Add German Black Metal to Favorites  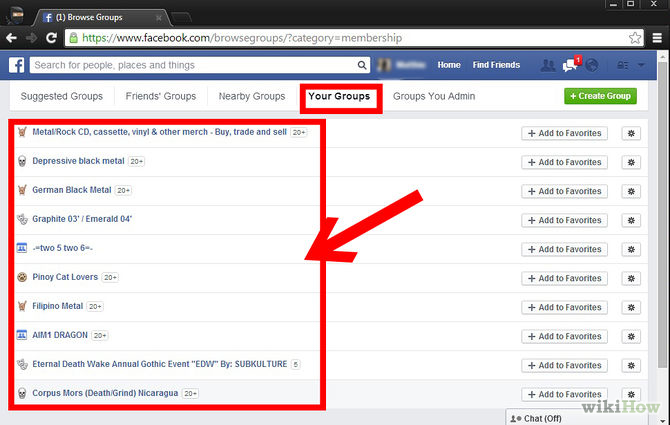click(x=564, y=191)
